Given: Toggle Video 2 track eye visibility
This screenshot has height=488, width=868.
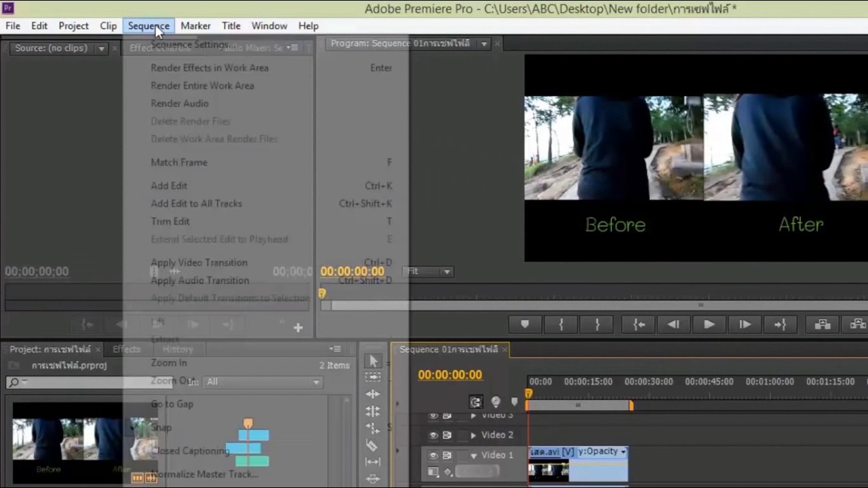Looking at the screenshot, I should coord(433,435).
